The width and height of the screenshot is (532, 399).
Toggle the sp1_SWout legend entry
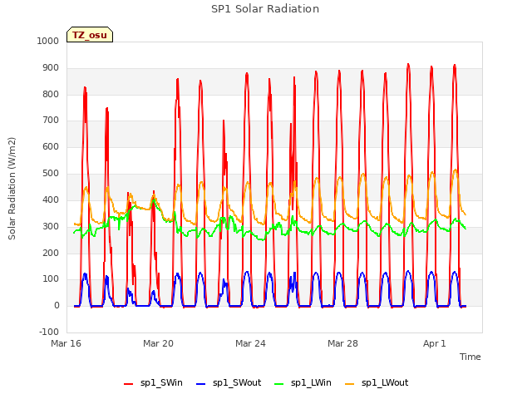[229, 383]
